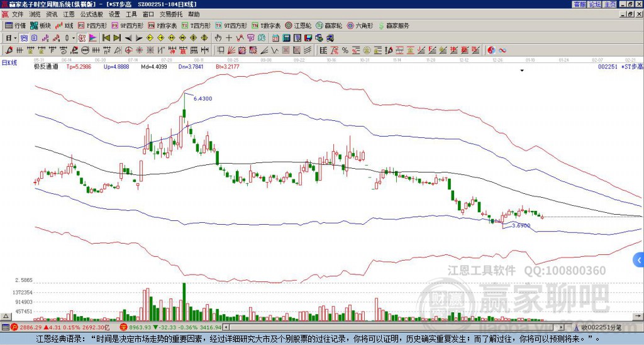The height and width of the screenshot is (345, 644).
Task: Open the 公式选股 menu
Action: [92, 14]
